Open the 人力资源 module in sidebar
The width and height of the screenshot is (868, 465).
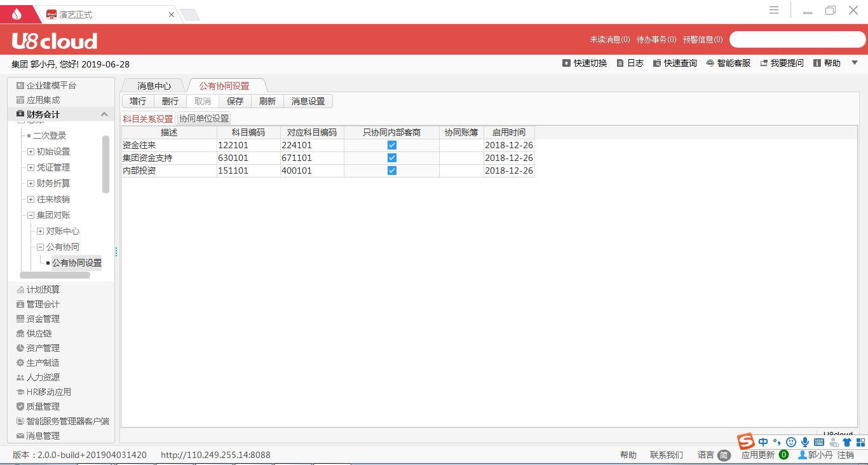43,377
